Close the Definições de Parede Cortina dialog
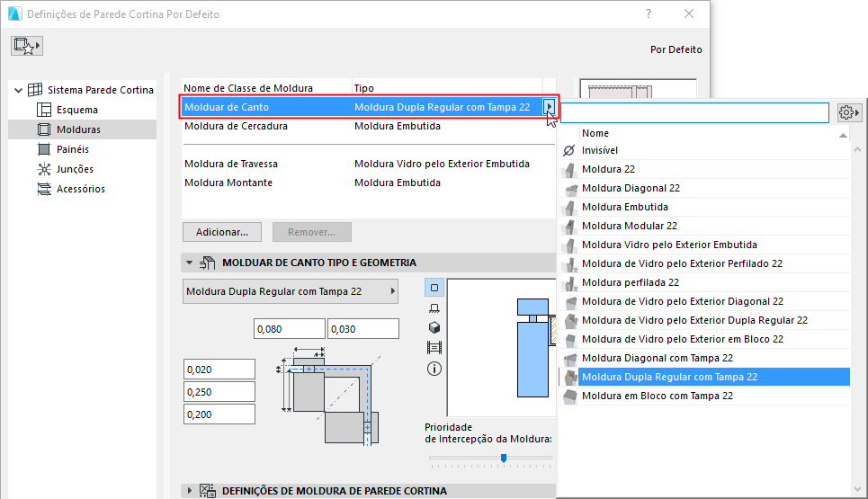Screen dimensions: 868x499 pos(689,13)
